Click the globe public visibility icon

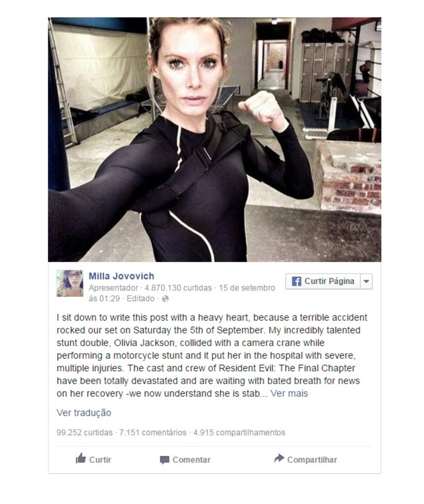point(165,299)
